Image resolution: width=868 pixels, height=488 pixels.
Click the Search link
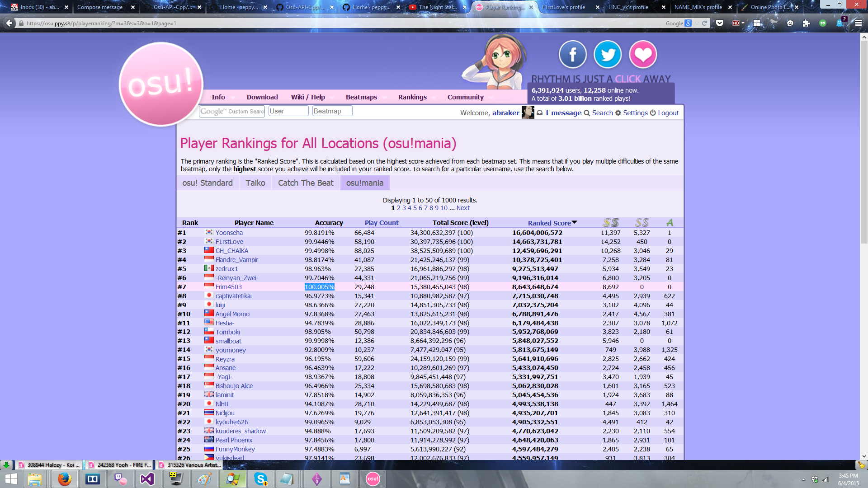point(602,113)
